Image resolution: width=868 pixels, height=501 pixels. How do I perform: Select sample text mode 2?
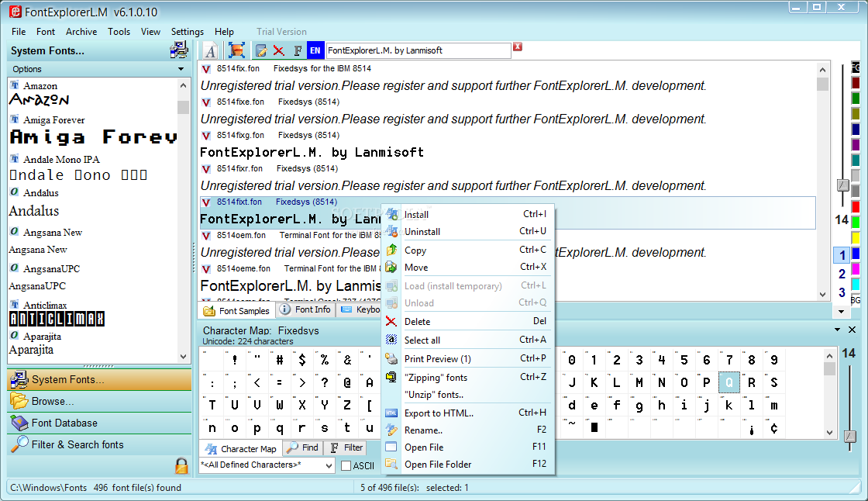842,274
